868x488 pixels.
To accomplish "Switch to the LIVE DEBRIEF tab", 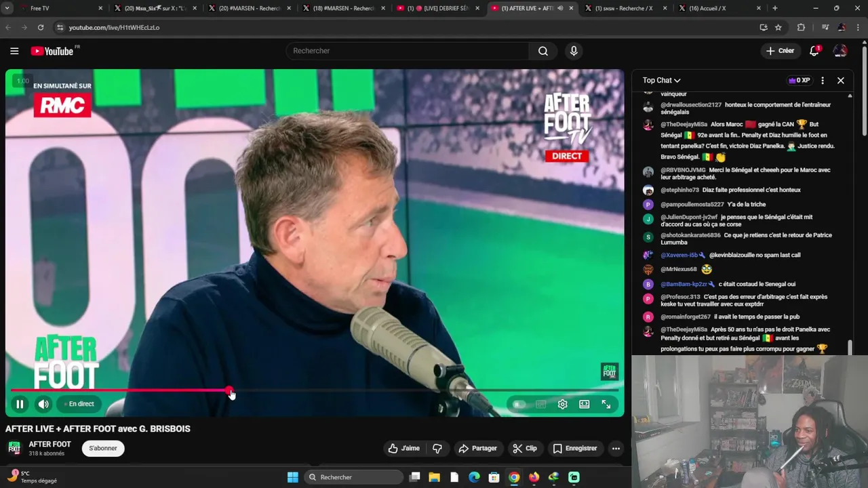I will (x=437, y=8).
